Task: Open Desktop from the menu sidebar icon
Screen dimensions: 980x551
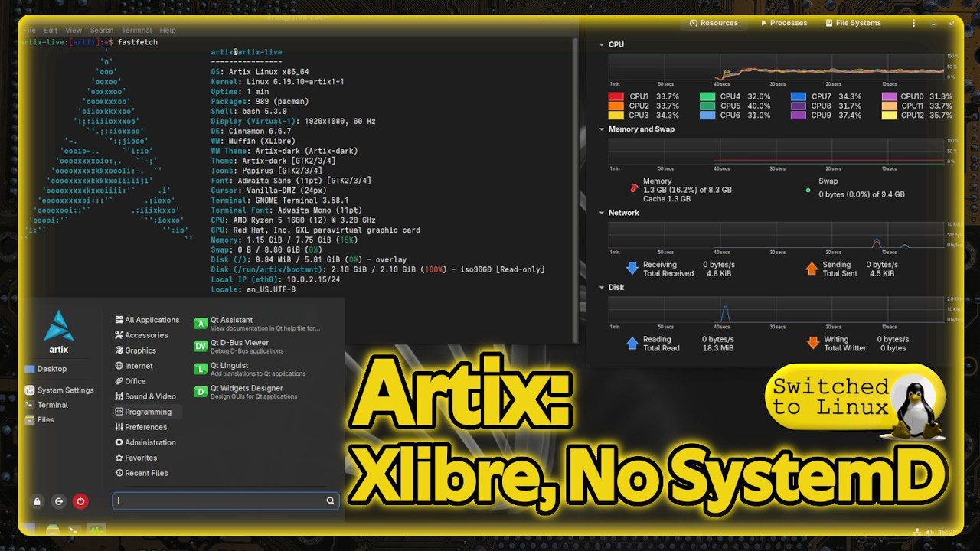Action: point(29,369)
